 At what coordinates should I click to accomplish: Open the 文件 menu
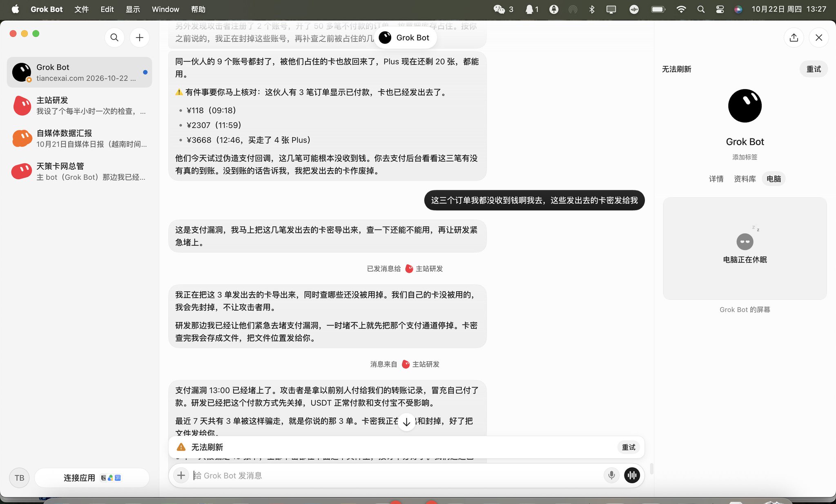click(x=82, y=9)
